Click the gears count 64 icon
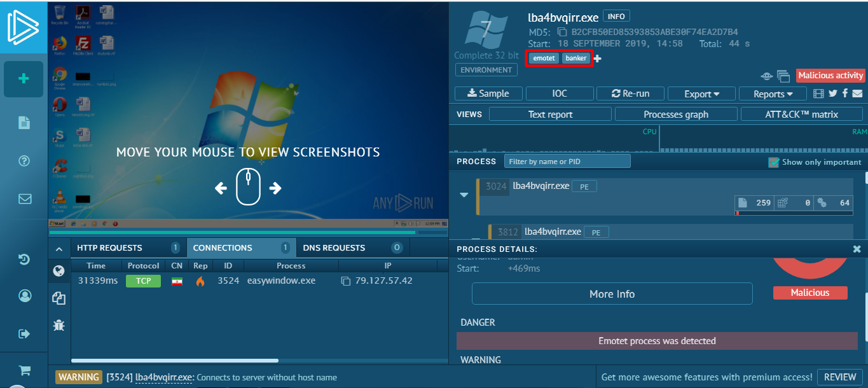Image resolution: width=868 pixels, height=388 pixels. (x=822, y=203)
